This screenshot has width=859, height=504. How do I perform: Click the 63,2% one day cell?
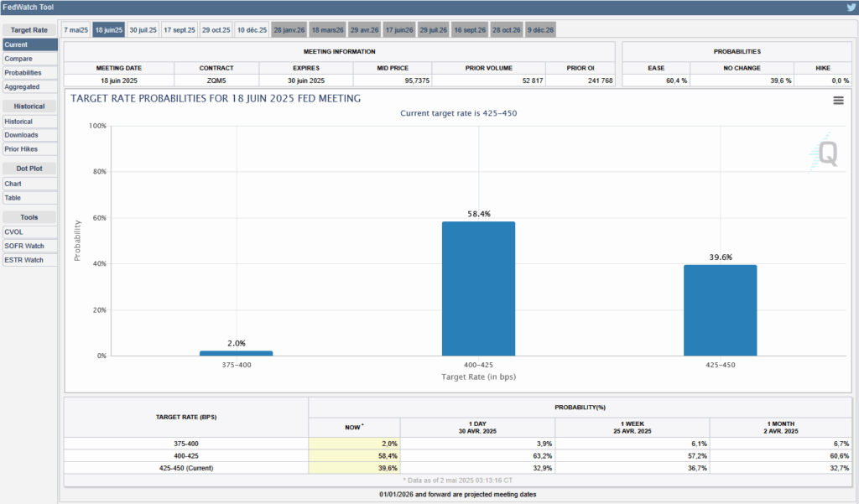(x=477, y=456)
